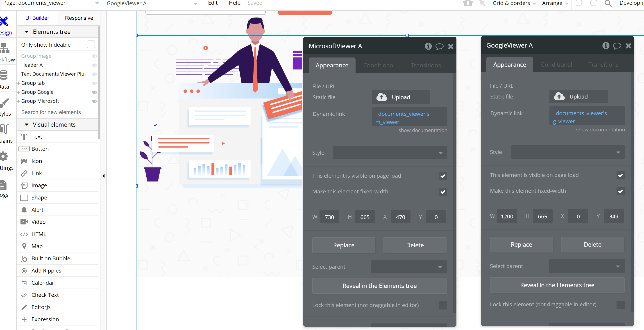Select the Add Ripples element
This screenshot has width=644, height=330.
[x=57, y=271]
